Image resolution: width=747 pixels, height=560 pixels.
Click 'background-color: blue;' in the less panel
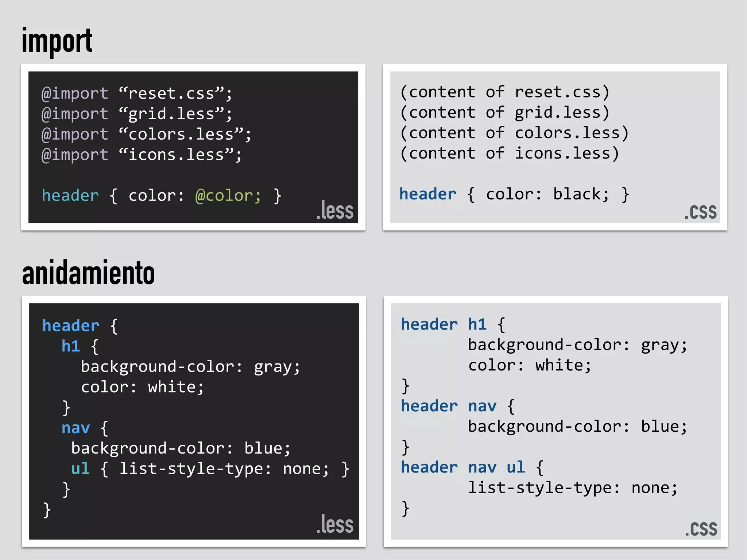(181, 448)
